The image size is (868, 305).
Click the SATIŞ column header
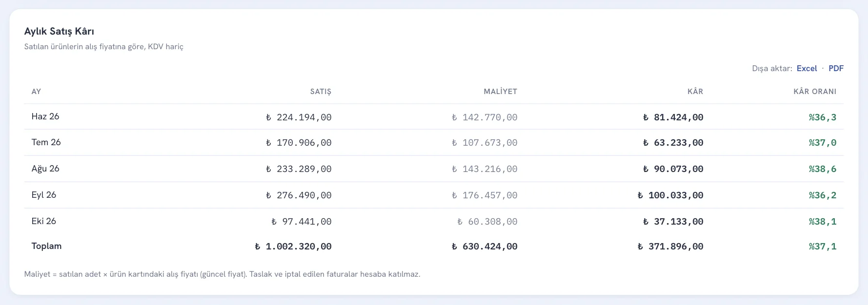[321, 92]
